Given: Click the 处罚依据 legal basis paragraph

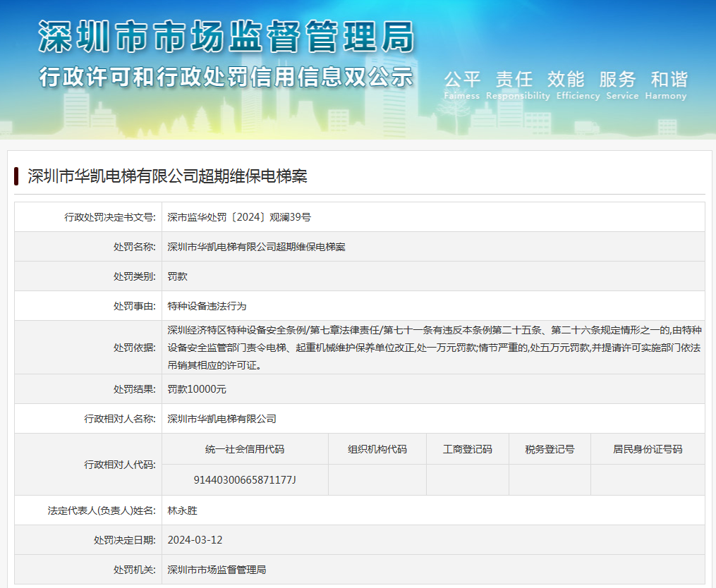Looking at the screenshot, I should point(433,348).
